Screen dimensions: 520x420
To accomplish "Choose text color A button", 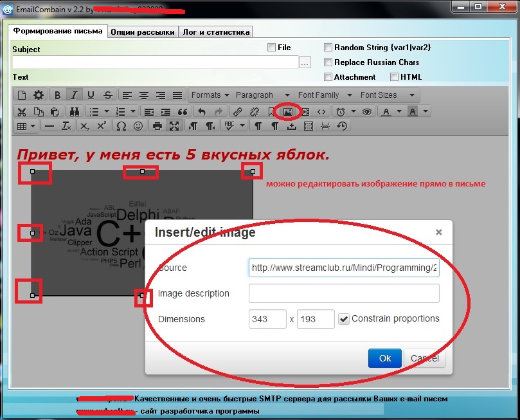I will coord(386,112).
